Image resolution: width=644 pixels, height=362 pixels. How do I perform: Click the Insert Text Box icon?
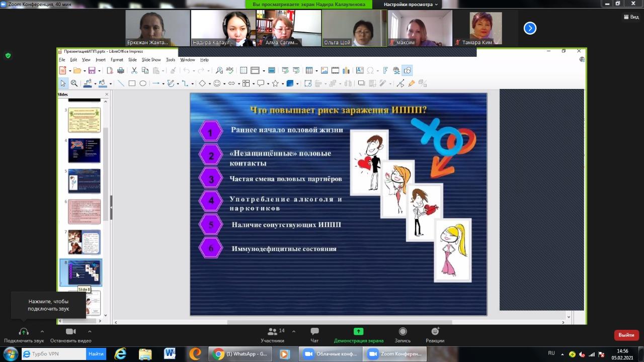coord(360,71)
